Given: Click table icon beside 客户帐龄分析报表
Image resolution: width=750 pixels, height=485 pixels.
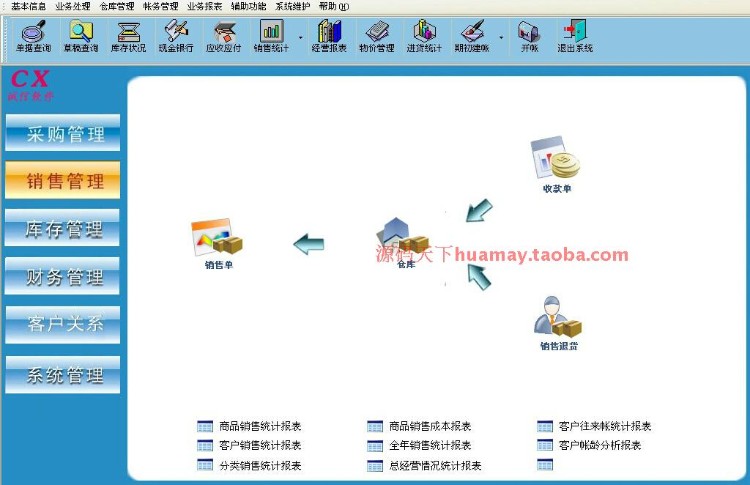Looking at the screenshot, I should click(x=545, y=445).
